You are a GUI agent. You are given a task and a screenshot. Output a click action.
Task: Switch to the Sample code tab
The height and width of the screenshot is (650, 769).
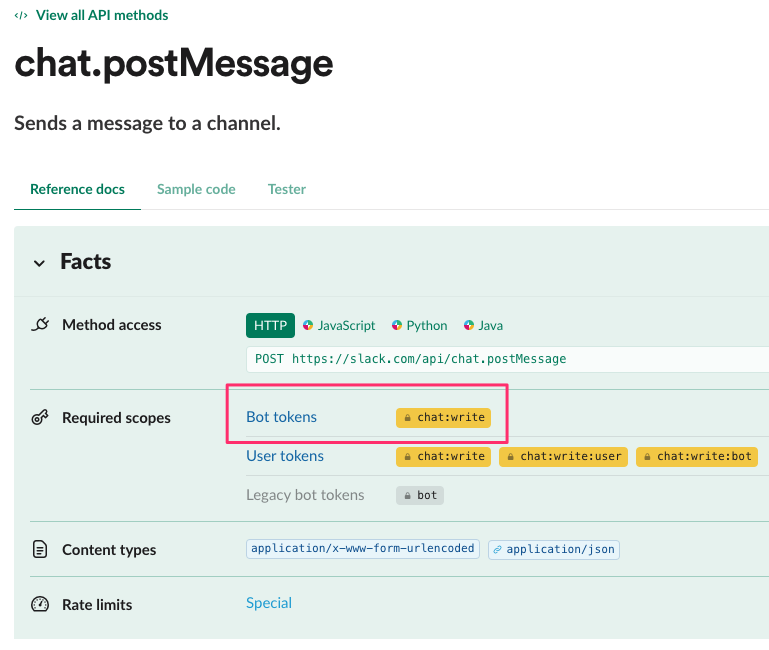(196, 189)
